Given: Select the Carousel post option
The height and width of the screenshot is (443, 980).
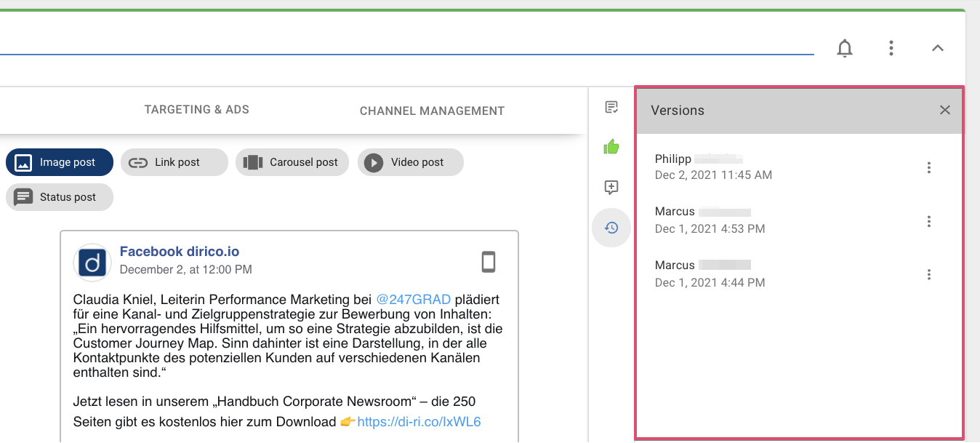Looking at the screenshot, I should [x=292, y=162].
